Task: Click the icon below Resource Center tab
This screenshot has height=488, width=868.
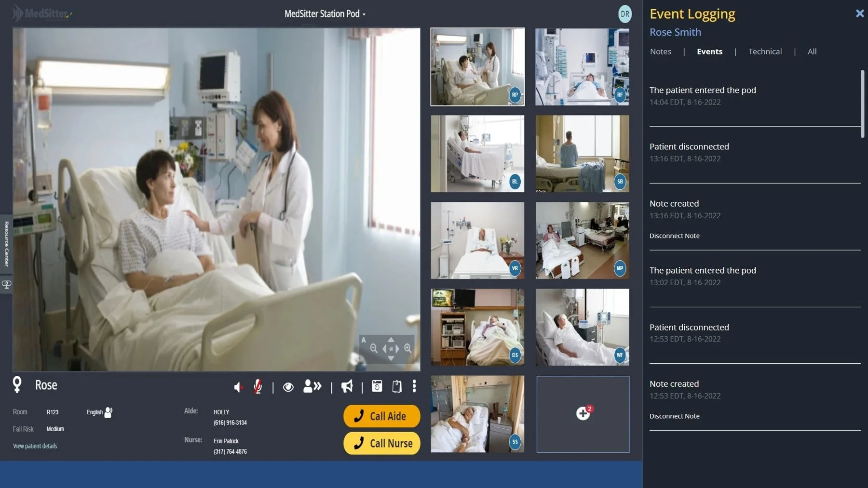Action: tap(6, 285)
